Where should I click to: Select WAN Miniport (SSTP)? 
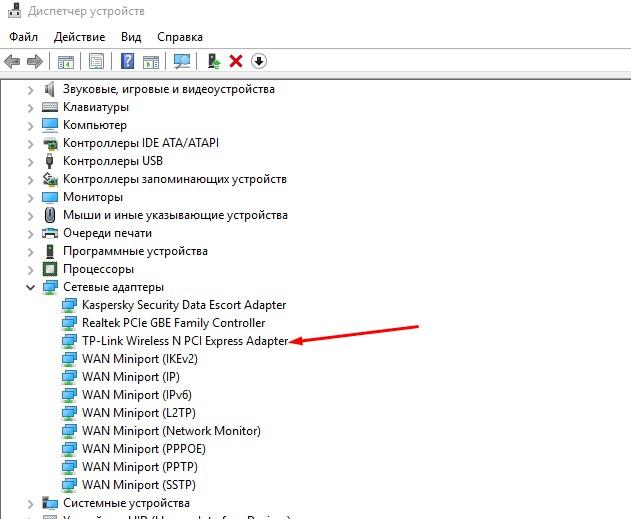click(138, 485)
